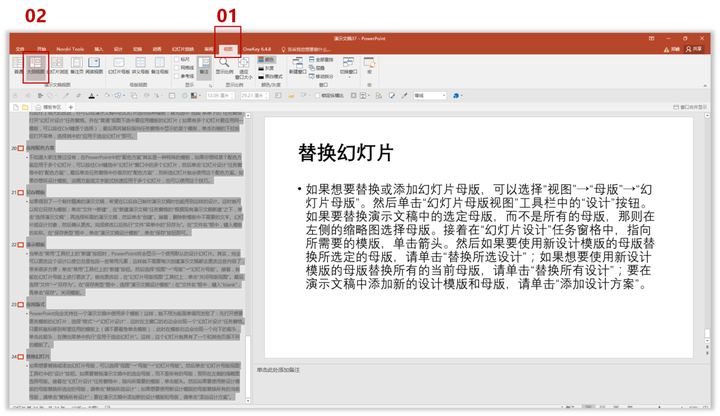
Task: Open Slide Sorter view
Action: pos(56,66)
